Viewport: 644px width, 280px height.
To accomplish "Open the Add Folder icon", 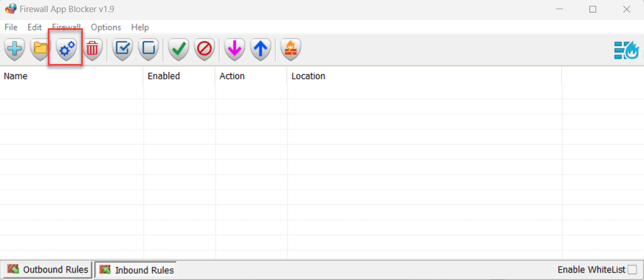I will click(40, 50).
